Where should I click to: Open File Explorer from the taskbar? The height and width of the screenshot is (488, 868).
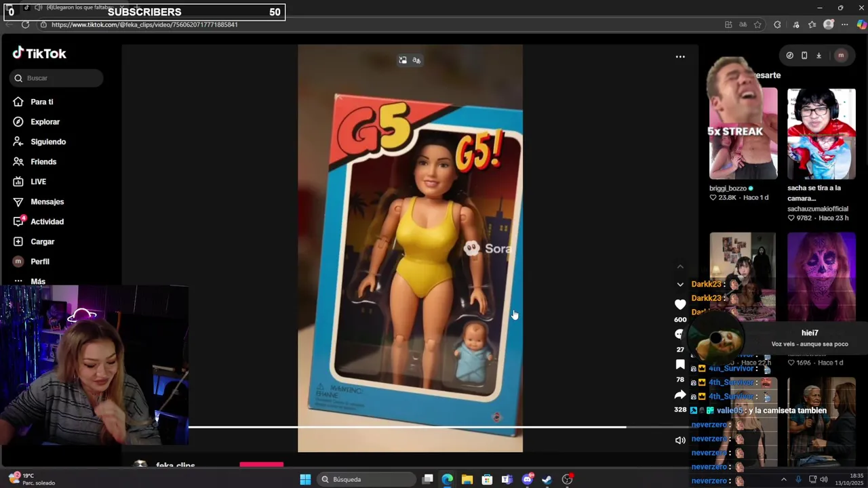(467, 480)
